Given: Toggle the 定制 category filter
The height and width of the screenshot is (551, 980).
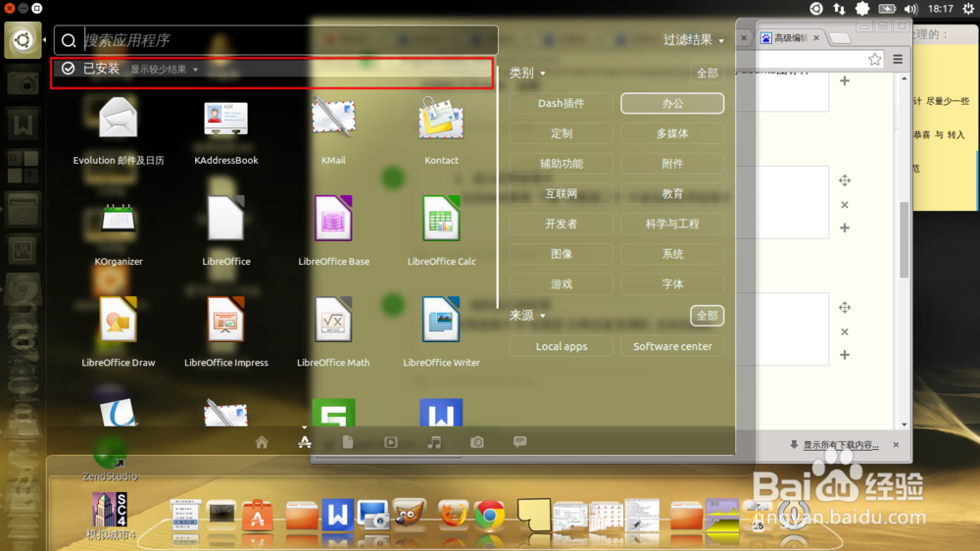Looking at the screenshot, I should 562,133.
